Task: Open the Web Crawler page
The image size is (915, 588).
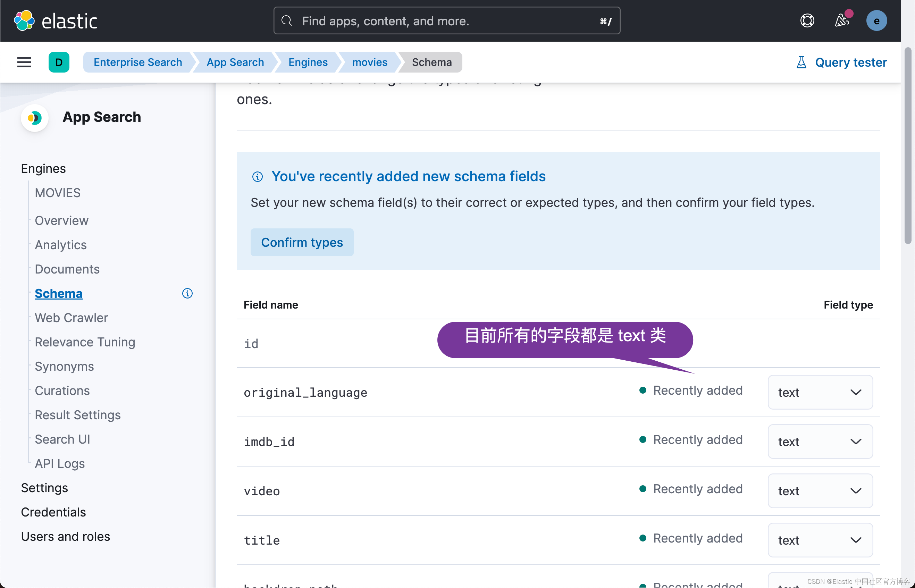Action: pyautogui.click(x=72, y=318)
